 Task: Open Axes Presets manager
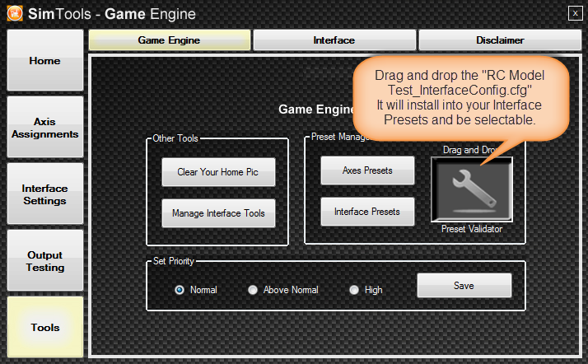click(367, 170)
